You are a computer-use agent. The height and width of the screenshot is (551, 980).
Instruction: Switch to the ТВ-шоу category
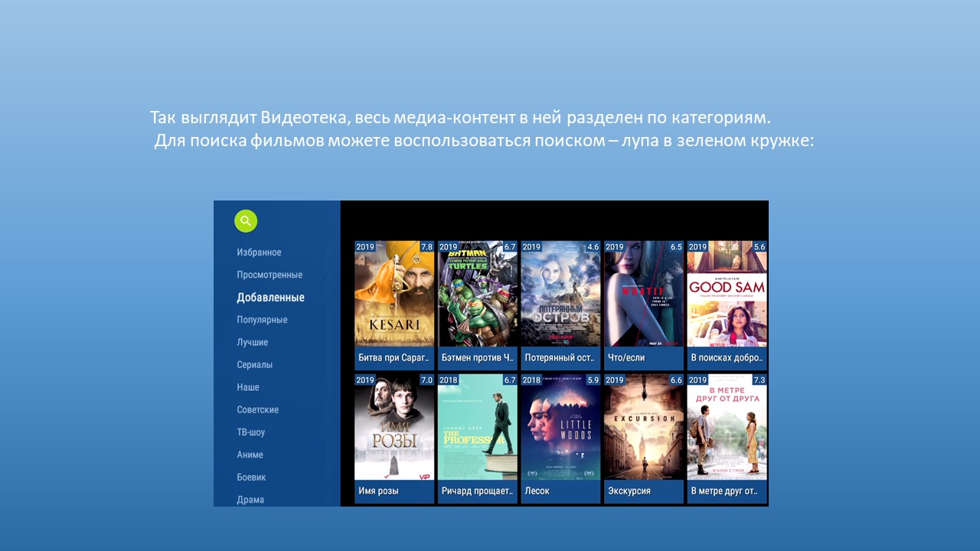(251, 432)
